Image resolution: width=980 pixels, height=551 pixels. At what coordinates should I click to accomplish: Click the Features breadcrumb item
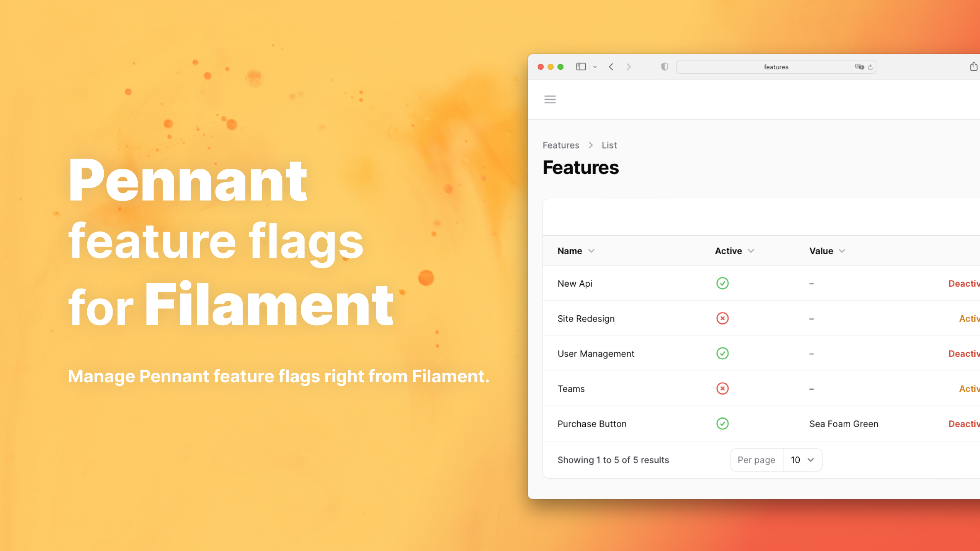click(560, 145)
